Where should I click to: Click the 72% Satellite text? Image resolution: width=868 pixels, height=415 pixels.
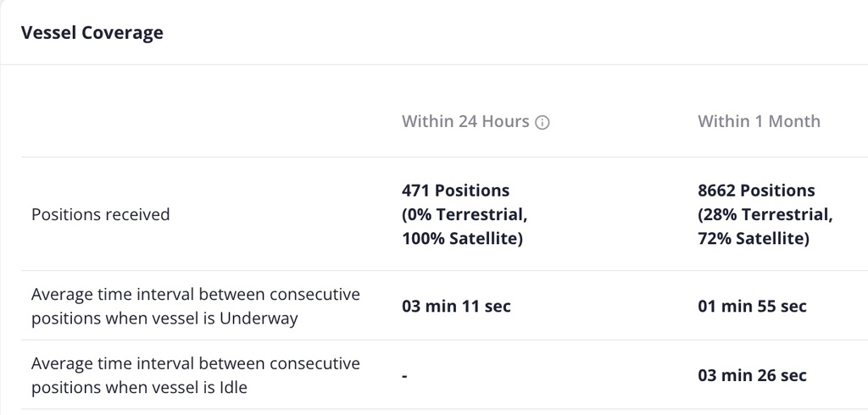(x=754, y=239)
